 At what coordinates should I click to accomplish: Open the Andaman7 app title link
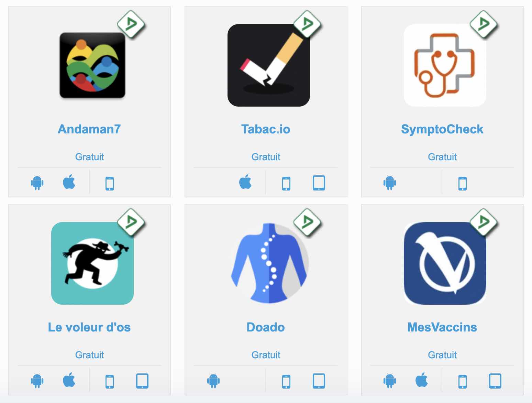(x=89, y=129)
